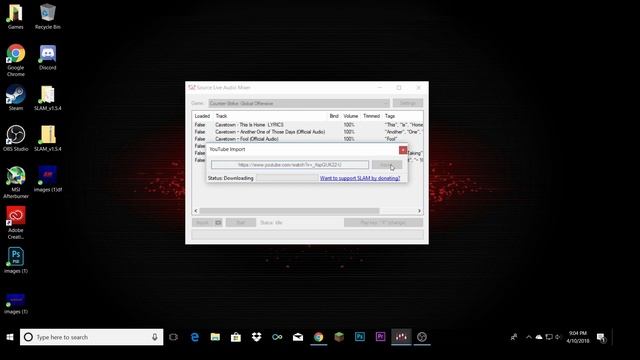Expand the Game selection dropdown
The width and height of the screenshot is (640, 360).
(299, 103)
